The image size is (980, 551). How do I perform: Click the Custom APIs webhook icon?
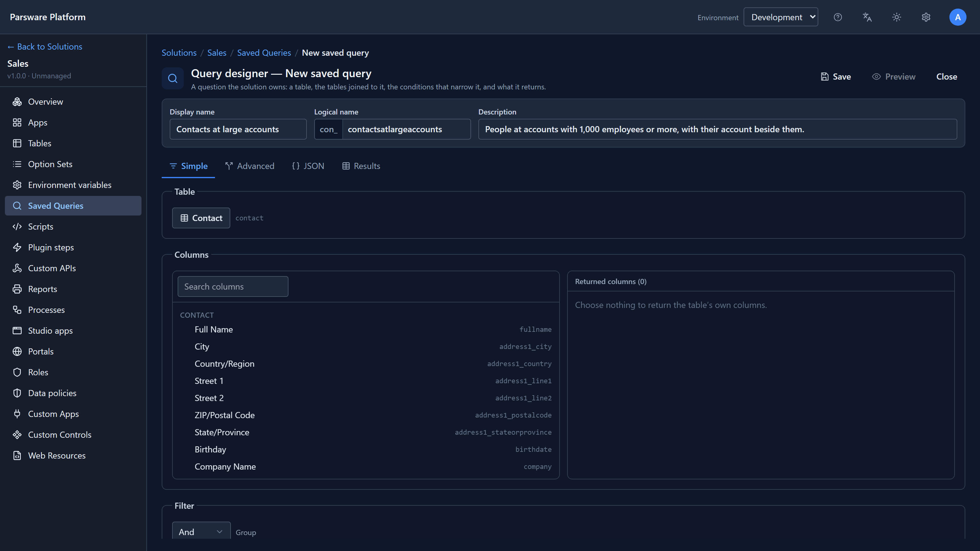click(17, 268)
